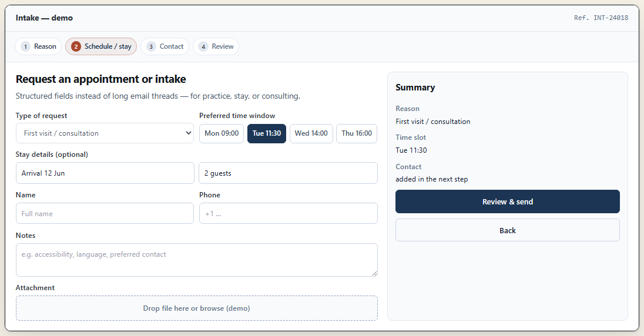Click 'First visit / consultation' in Summary
This screenshot has height=336, width=644.
(433, 122)
